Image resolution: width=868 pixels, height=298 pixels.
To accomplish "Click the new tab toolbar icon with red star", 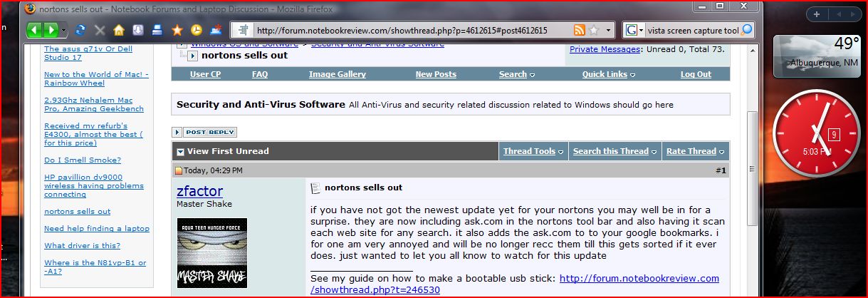I will coord(216,31).
